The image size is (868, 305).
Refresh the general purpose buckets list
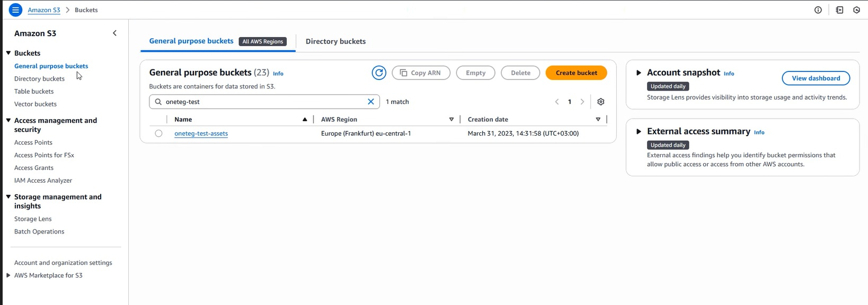pos(379,73)
